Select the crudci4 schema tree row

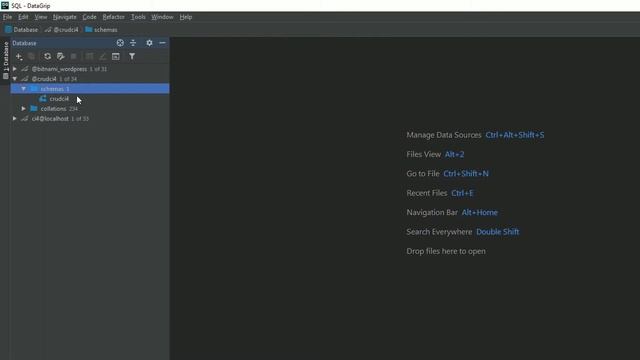90,99
